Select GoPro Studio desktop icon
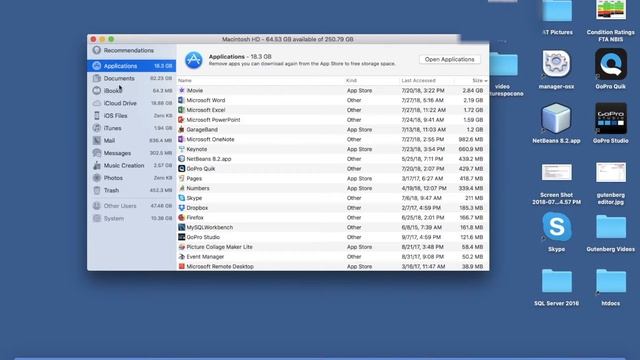Image resolution: width=640 pixels, height=360 pixels. (x=611, y=118)
